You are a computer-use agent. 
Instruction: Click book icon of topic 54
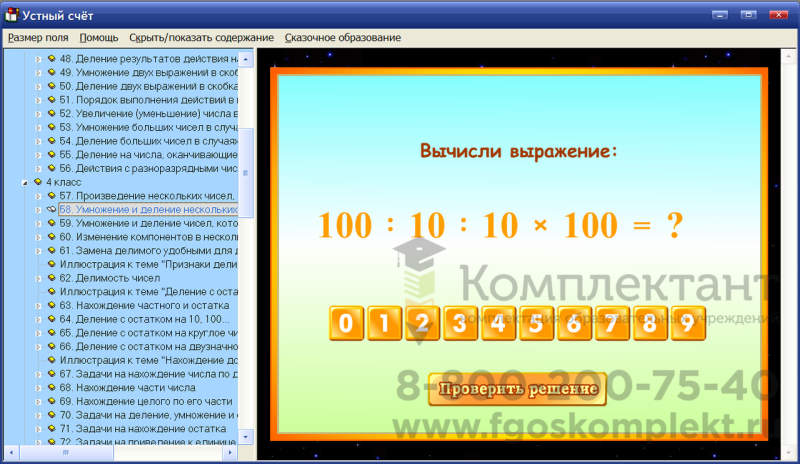tap(52, 140)
